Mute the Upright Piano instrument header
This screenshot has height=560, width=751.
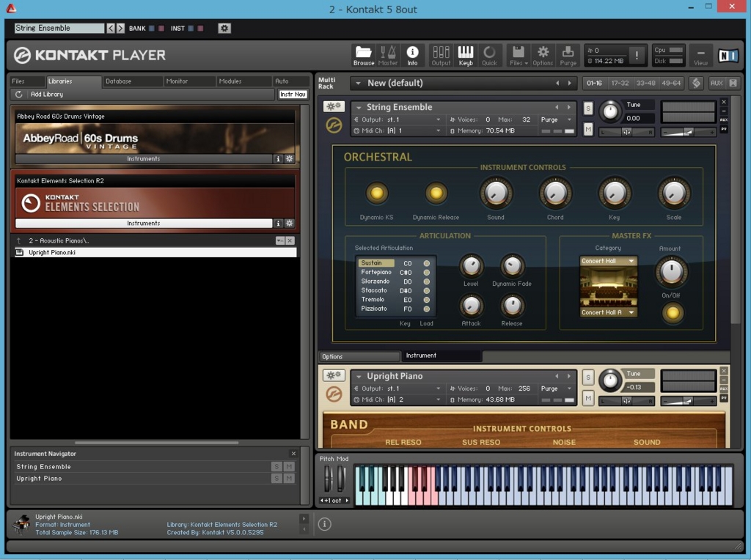pos(588,398)
